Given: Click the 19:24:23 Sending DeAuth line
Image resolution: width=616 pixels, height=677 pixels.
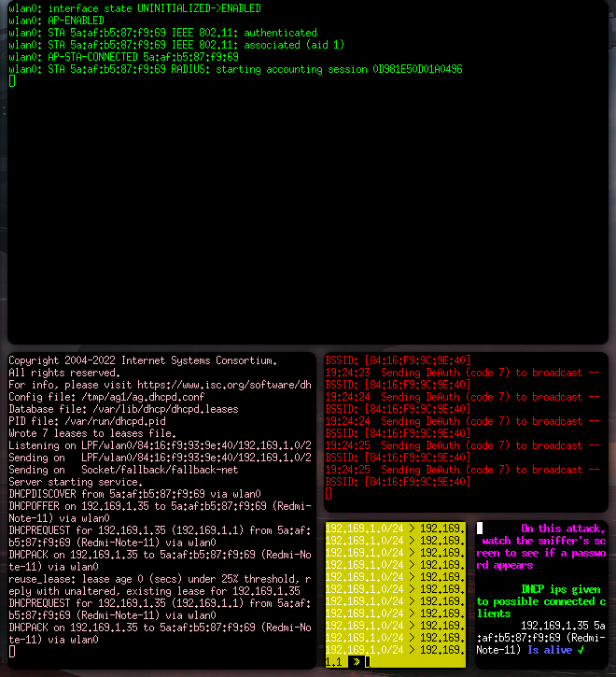Looking at the screenshot, I should coord(462,373).
